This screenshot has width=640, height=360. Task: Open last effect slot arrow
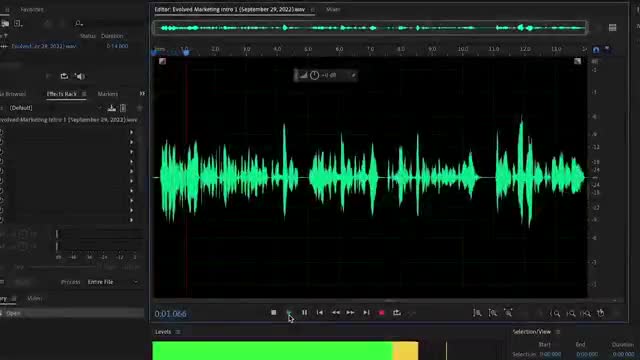(131, 220)
